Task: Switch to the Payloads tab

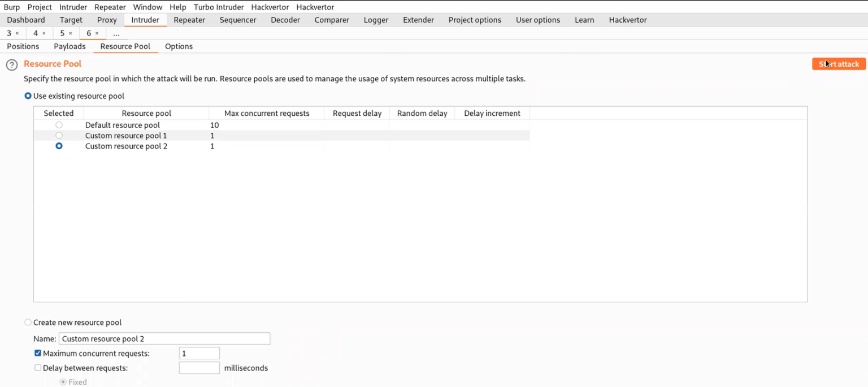Action: tap(70, 46)
